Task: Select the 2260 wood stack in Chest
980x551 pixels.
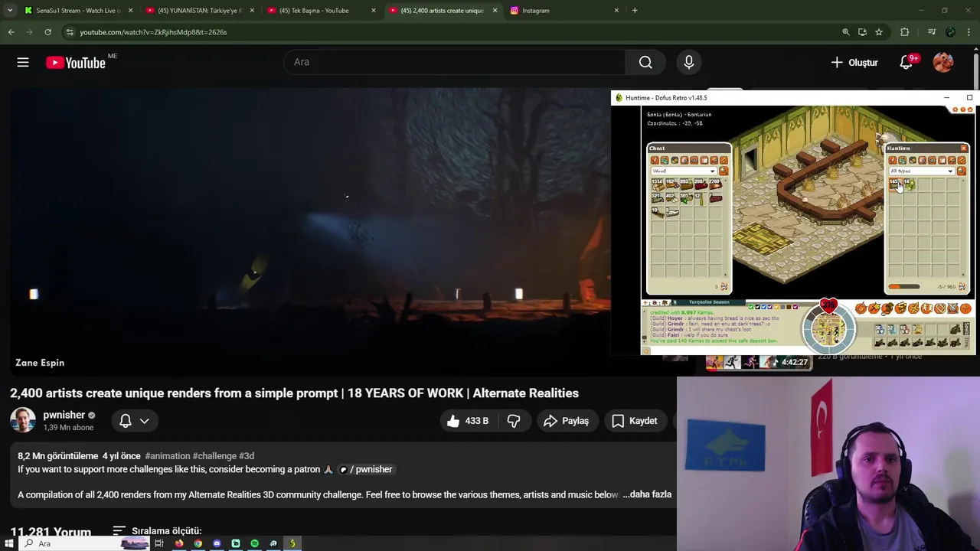Action: pos(715,185)
